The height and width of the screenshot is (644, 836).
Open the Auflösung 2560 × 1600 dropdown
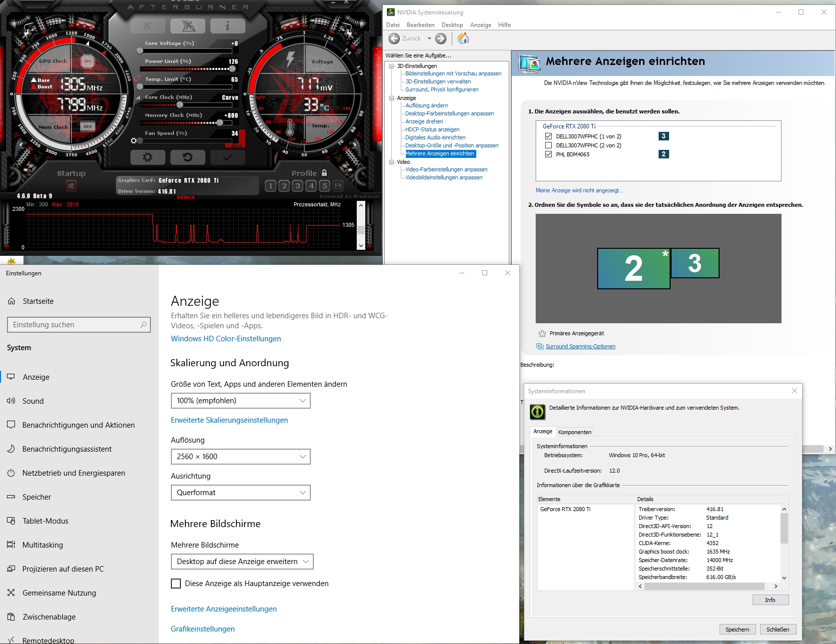coord(240,457)
